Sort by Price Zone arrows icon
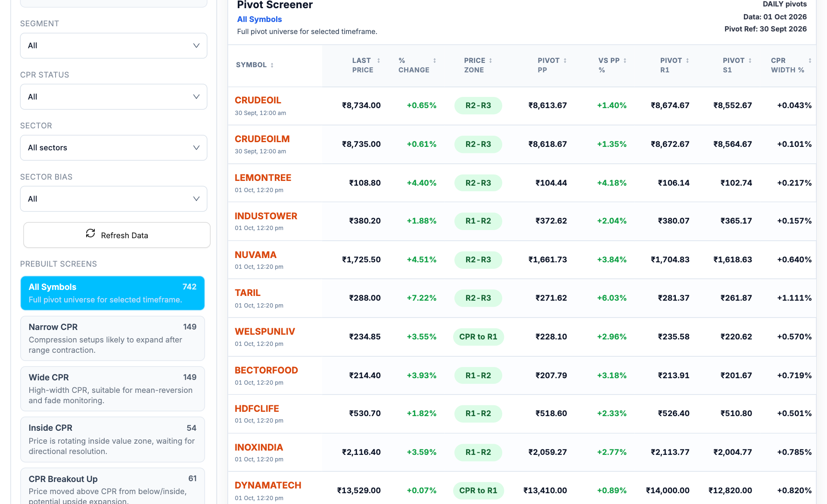 pos(491,61)
